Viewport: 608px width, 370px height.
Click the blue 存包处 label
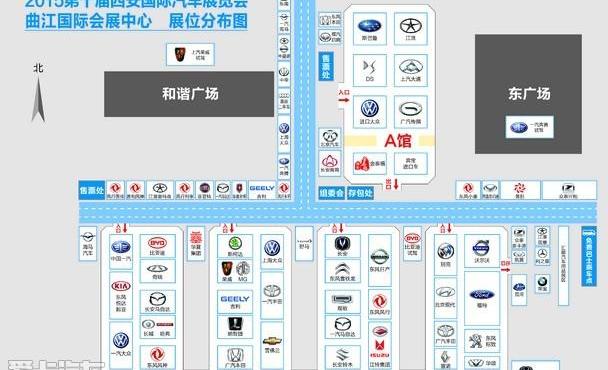pos(360,193)
